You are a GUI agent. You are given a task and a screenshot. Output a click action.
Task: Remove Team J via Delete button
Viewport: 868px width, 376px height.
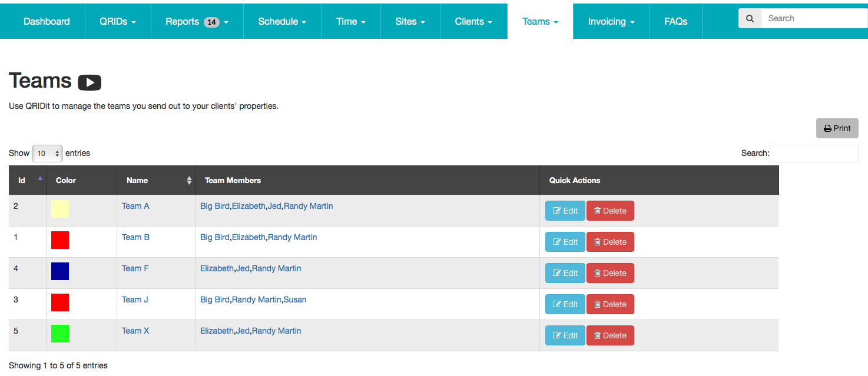click(x=609, y=304)
